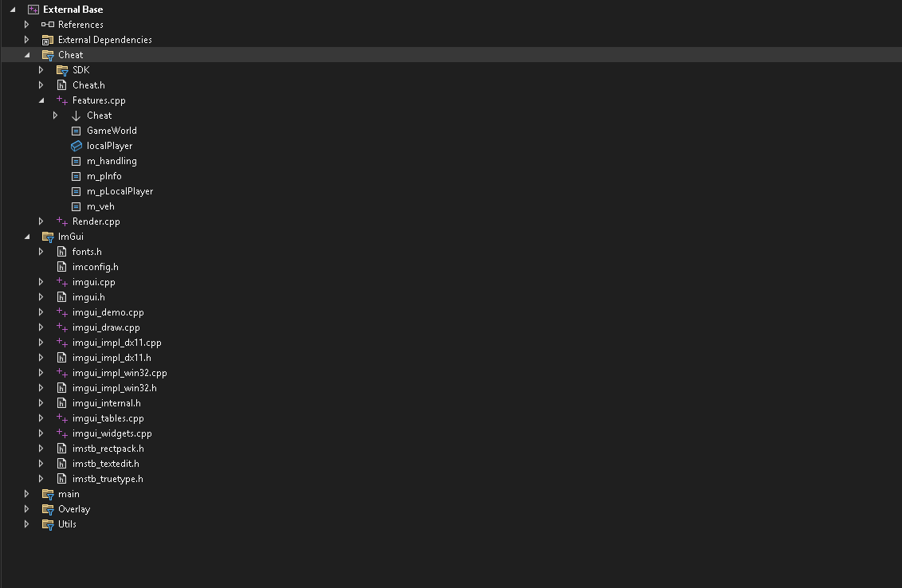Click the References node icon
Viewport: 902px width, 588px height.
[48, 25]
